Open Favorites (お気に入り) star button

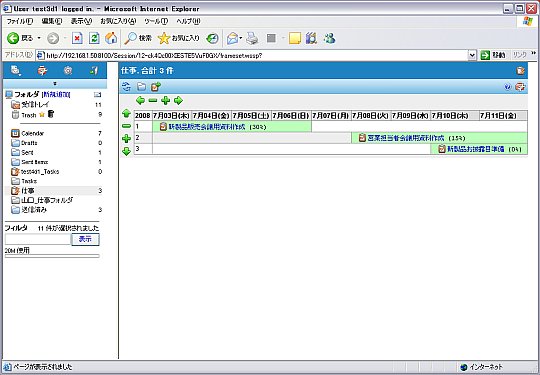pos(178,38)
